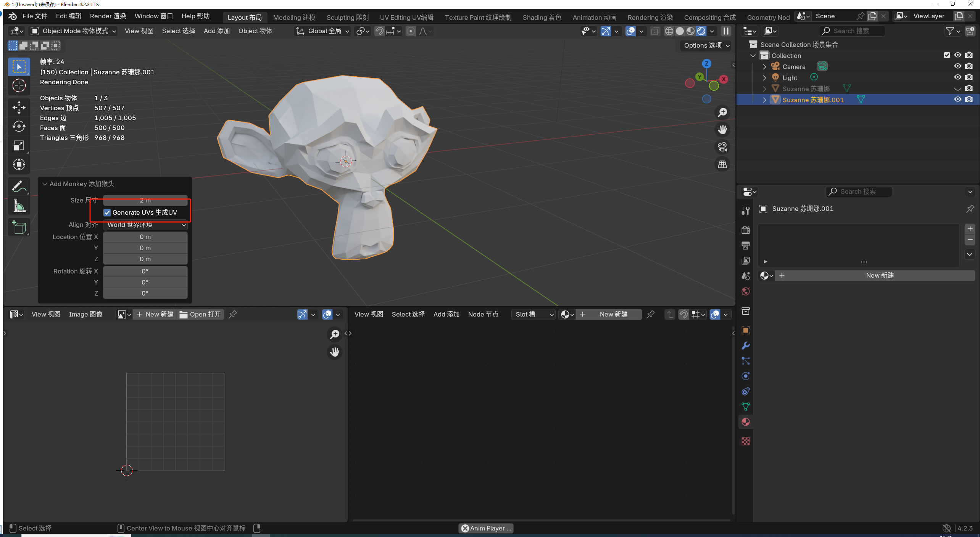The image size is (980, 537).
Task: Open the World properties tab
Action: coord(745,292)
